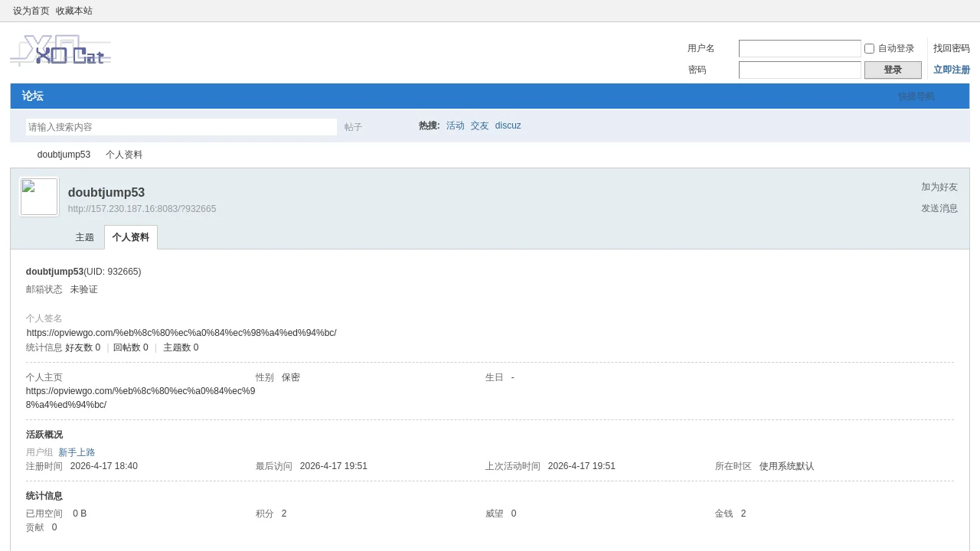Click the doubtjump53 avatar image
Viewport: 980px width, 551px height.
click(x=39, y=197)
